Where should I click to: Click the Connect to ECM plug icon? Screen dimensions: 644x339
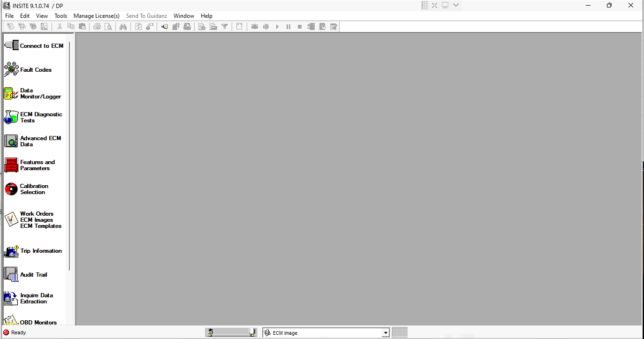click(11, 45)
